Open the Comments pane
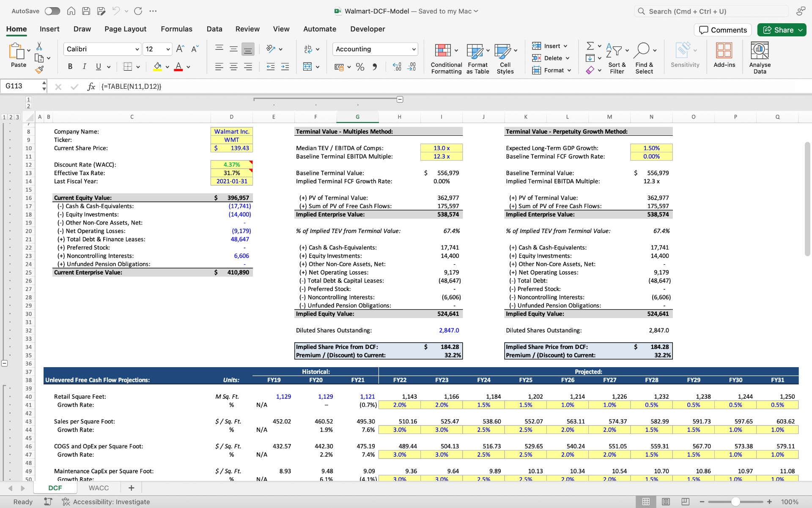812x508 pixels. [x=723, y=30]
